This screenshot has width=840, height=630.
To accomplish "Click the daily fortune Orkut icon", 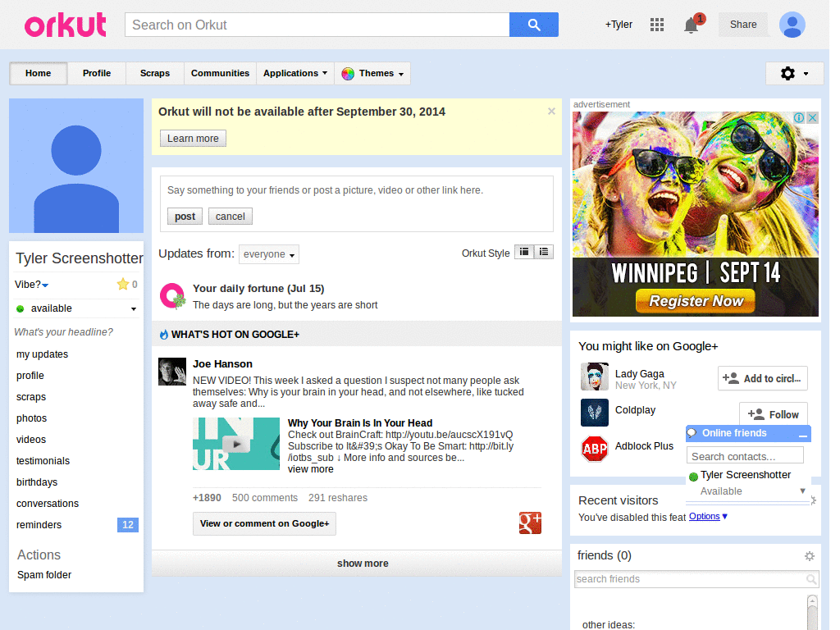I will [x=172, y=295].
